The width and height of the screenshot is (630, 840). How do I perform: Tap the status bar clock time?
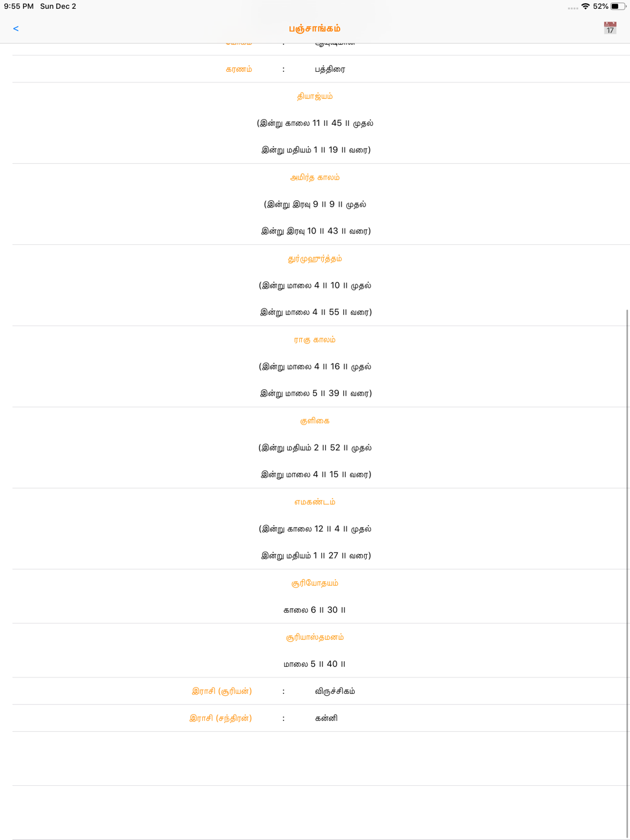19,6
